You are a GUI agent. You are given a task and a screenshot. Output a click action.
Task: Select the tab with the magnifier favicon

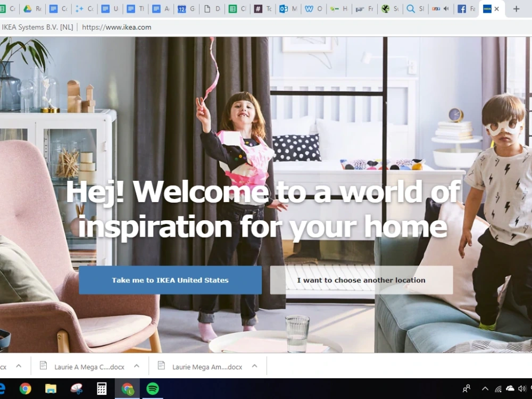415,9
